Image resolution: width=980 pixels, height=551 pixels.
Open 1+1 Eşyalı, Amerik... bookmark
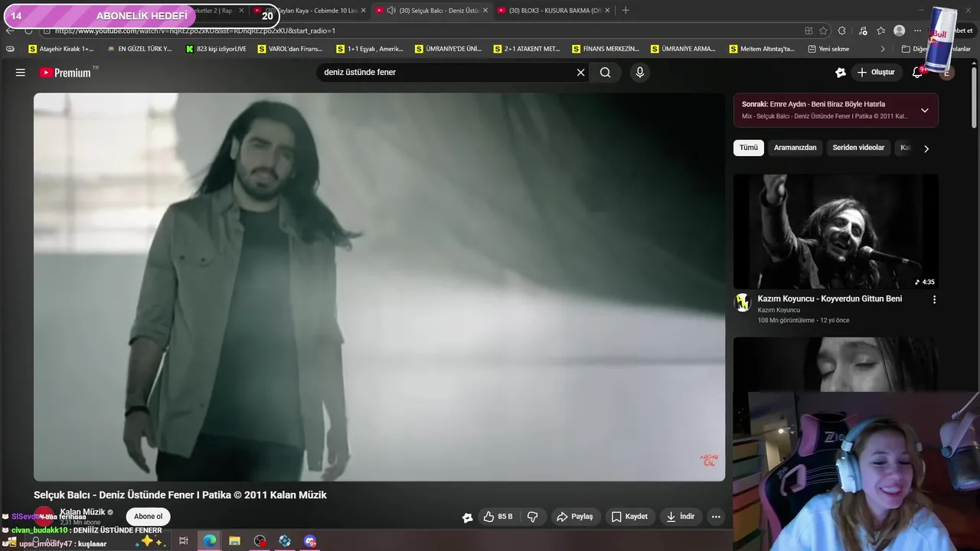[x=370, y=49]
